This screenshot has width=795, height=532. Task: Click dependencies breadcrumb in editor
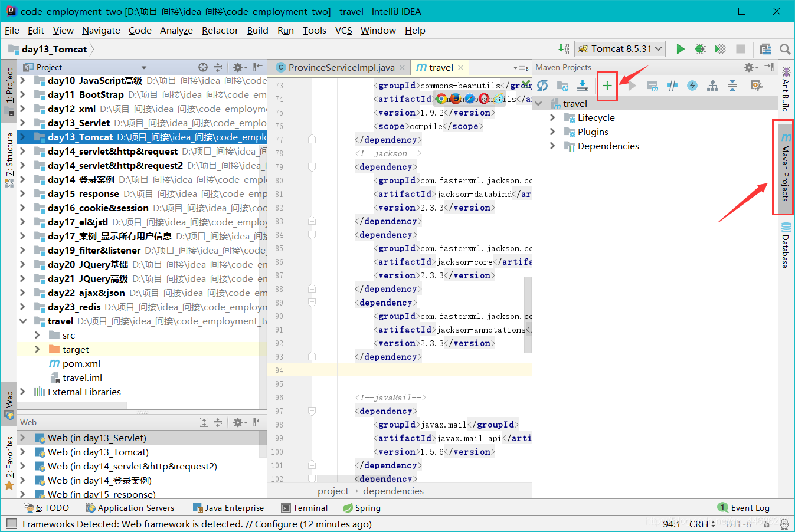(x=393, y=491)
